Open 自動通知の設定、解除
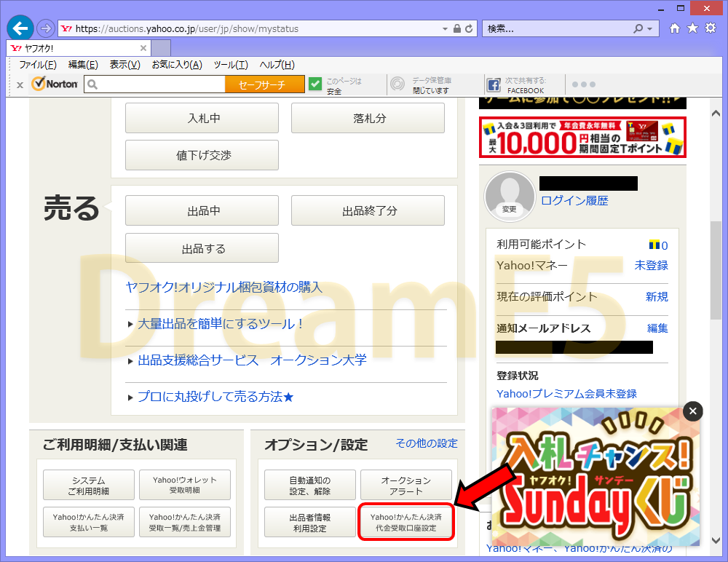This screenshot has width=728, height=562. tap(310, 485)
